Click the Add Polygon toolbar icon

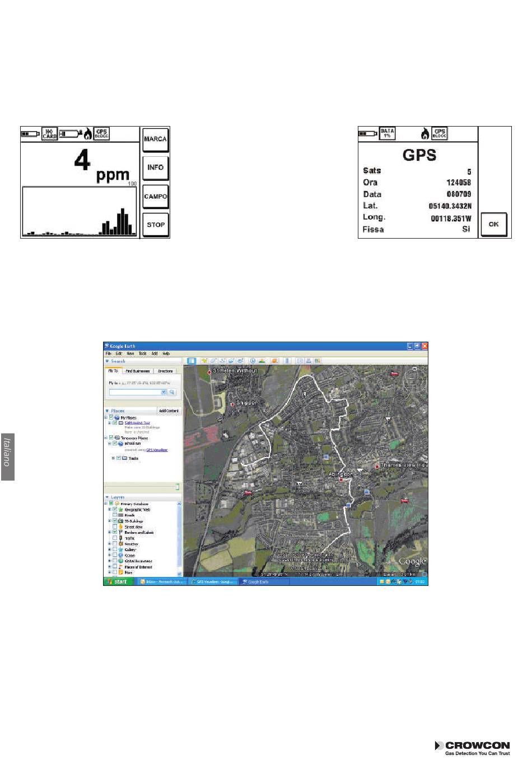pos(213,361)
